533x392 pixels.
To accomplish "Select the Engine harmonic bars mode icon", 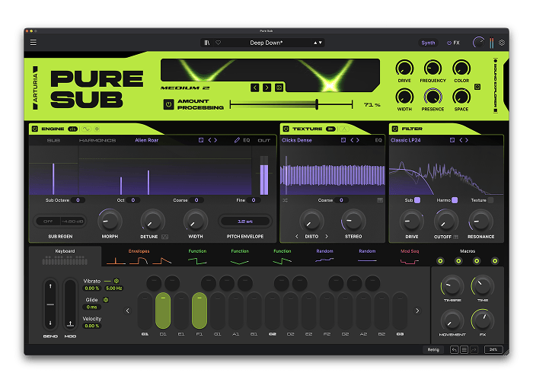I will pyautogui.click(x=73, y=129).
